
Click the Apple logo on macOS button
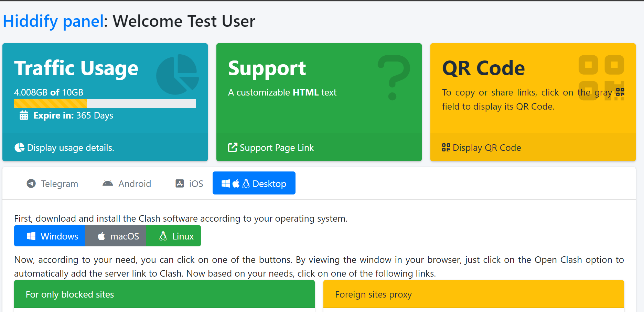[x=101, y=236]
